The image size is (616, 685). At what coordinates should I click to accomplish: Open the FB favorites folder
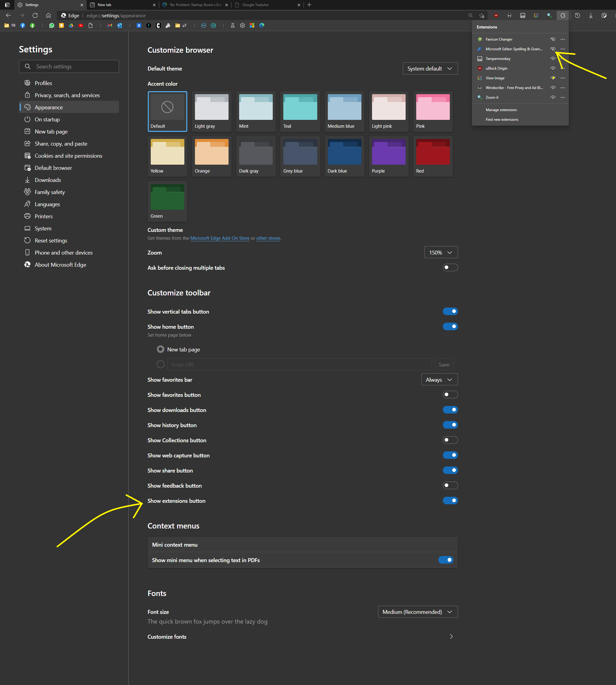click(x=10, y=25)
